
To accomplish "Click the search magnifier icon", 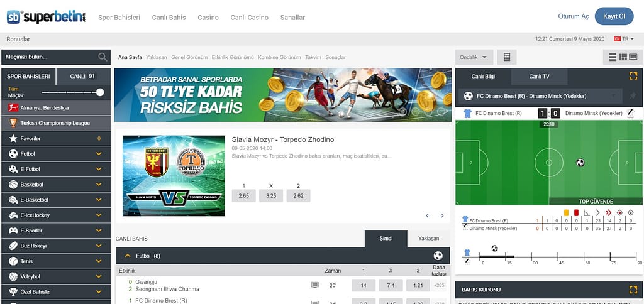I will click(103, 57).
